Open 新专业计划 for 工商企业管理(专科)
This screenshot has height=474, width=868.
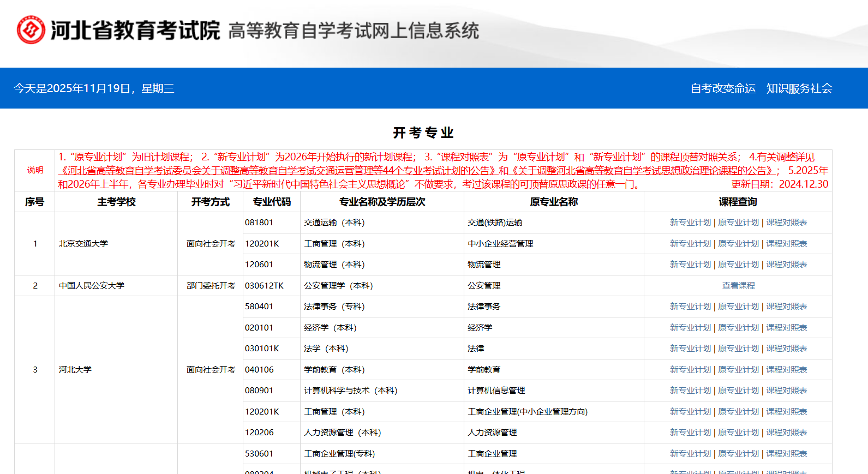pyautogui.click(x=690, y=454)
